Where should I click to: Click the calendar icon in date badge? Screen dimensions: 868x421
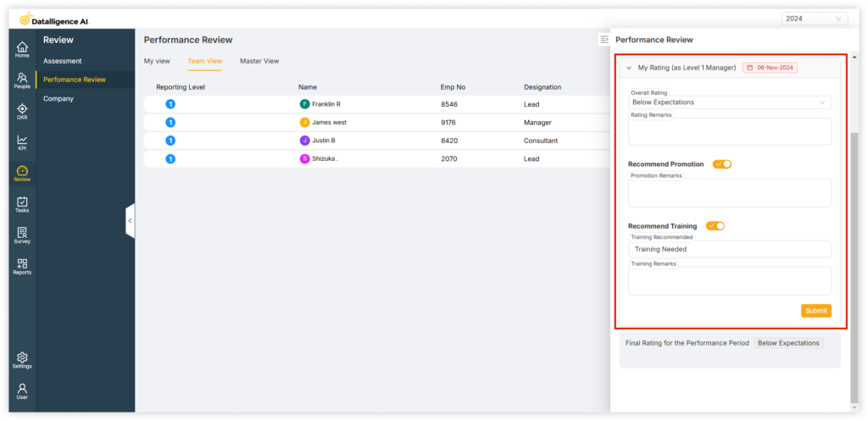750,68
